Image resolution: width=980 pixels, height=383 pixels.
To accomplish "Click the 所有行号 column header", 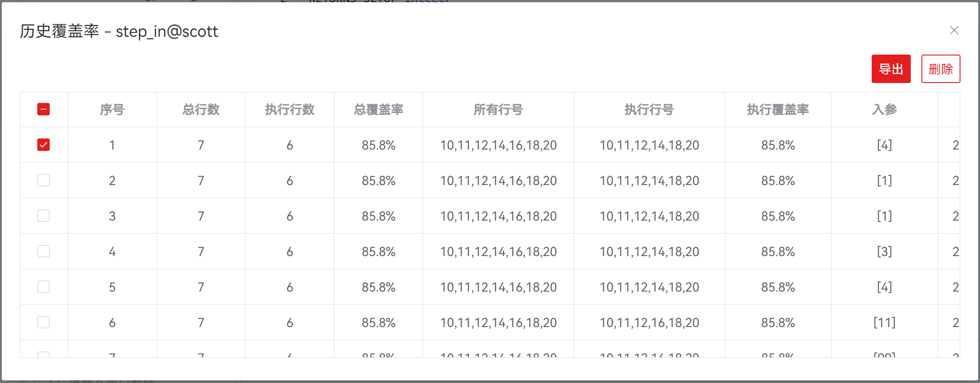I will tap(498, 110).
